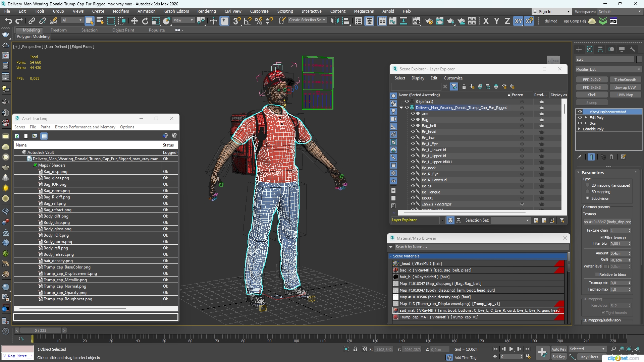
Task: Click the object color swatch beside suit name
Action: pos(639,59)
